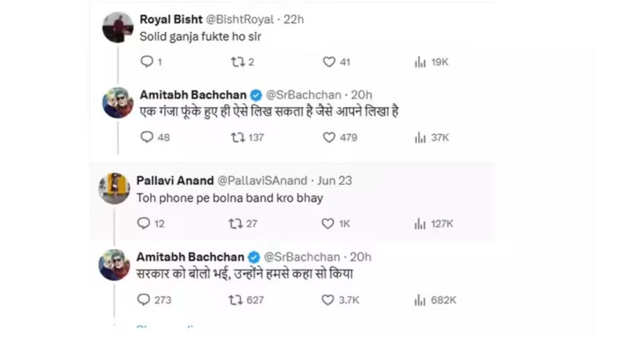Open Pallavi Anand's avatar
This screenshot has height=338, width=644.
click(x=114, y=188)
